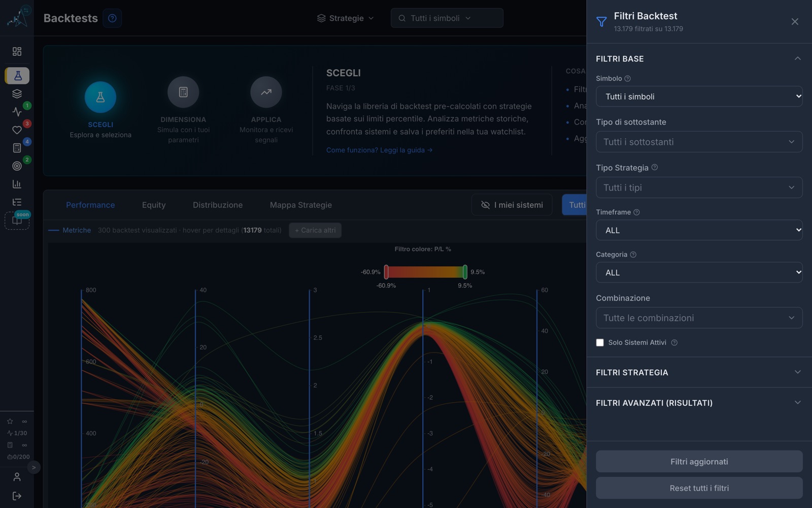Open the Tipo Strategia dropdown
The height and width of the screenshot is (508, 812).
699,187
